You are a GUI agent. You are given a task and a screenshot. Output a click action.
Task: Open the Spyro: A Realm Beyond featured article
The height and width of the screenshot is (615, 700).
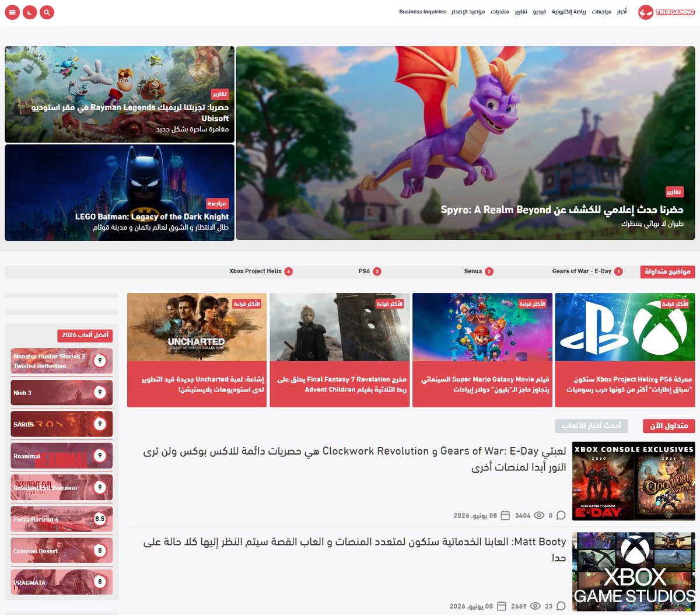tap(466, 143)
